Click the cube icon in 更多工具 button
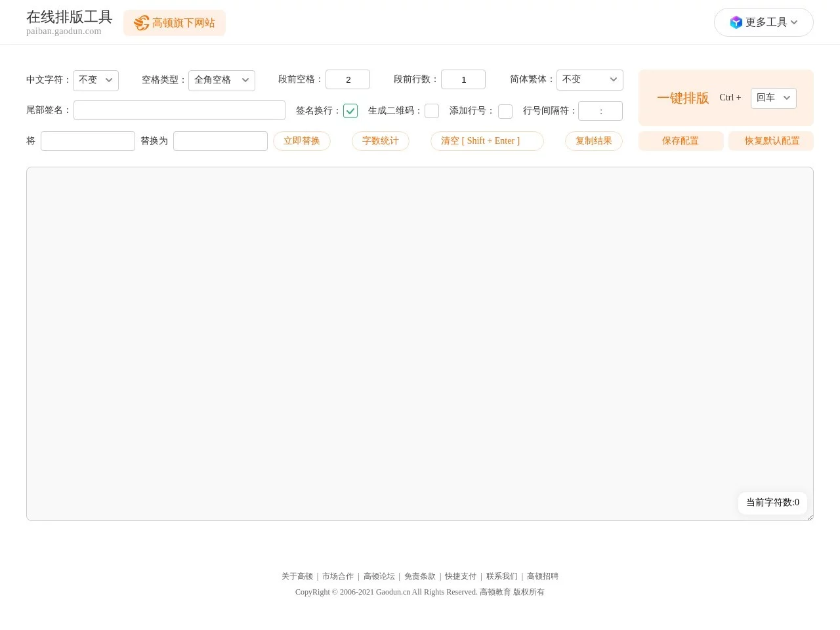The height and width of the screenshot is (630, 840). pyautogui.click(x=736, y=22)
